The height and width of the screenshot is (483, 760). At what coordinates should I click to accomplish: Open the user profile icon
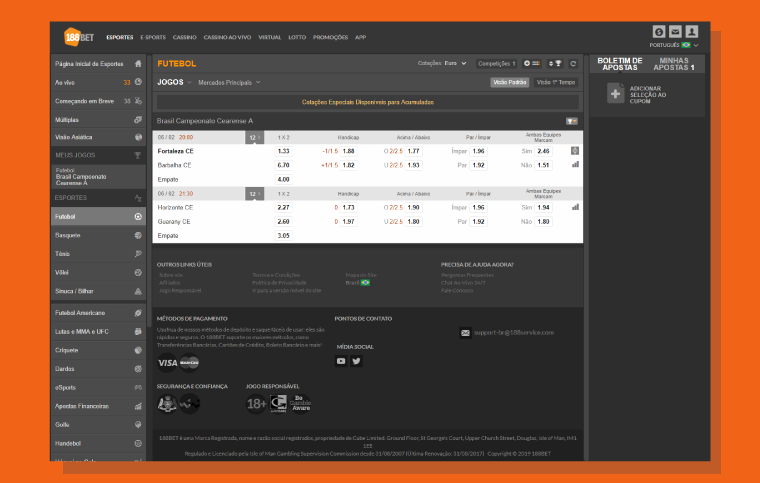(692, 31)
